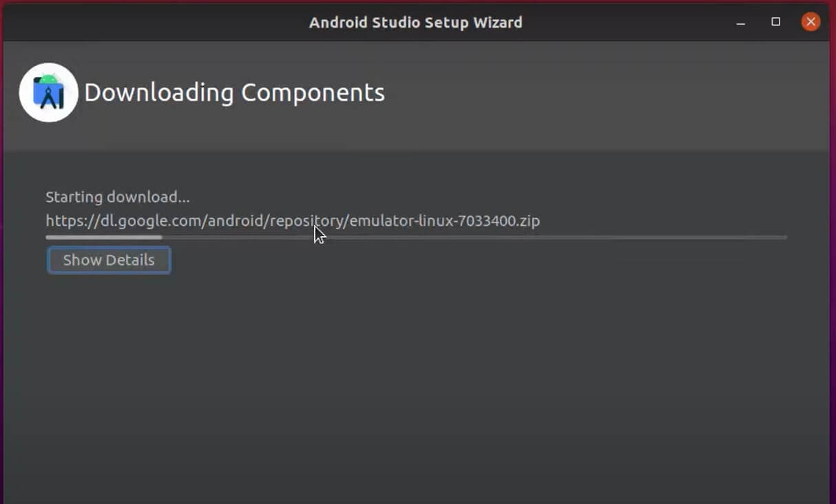Click the "https" prefix of the download URL

tap(62, 221)
